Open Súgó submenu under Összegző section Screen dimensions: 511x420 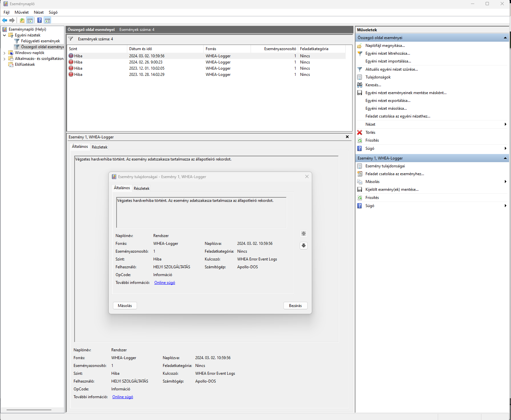505,148
